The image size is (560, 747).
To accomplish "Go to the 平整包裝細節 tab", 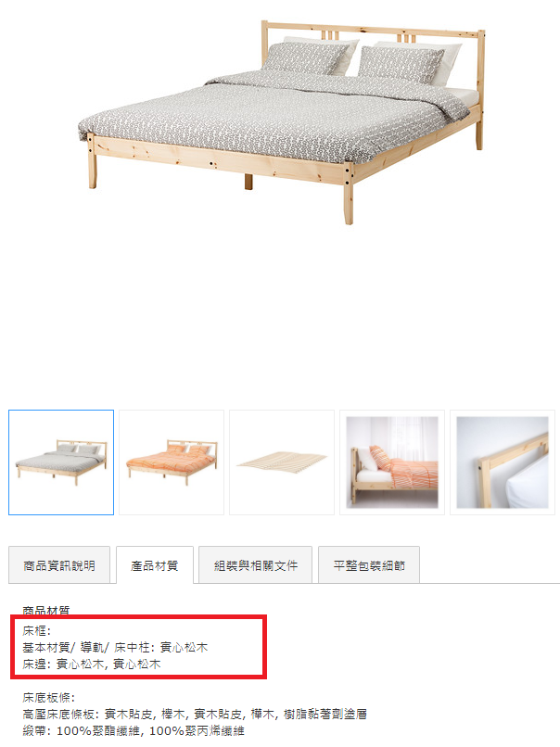I will (x=369, y=565).
